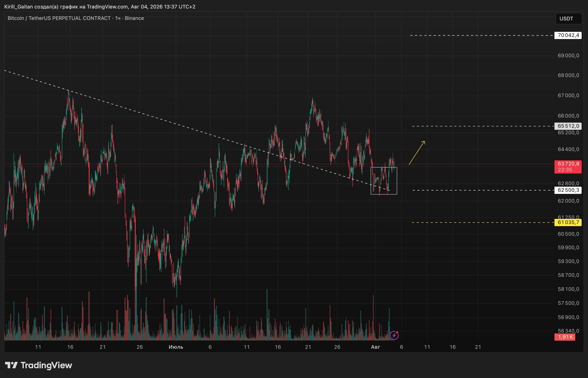
Task: Click the chart author header line
Action: 100,7
